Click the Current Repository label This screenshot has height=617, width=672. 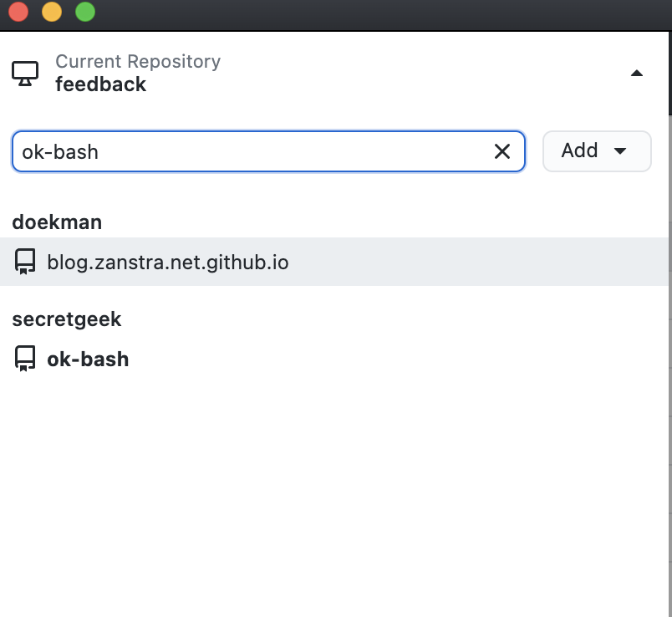[137, 61]
